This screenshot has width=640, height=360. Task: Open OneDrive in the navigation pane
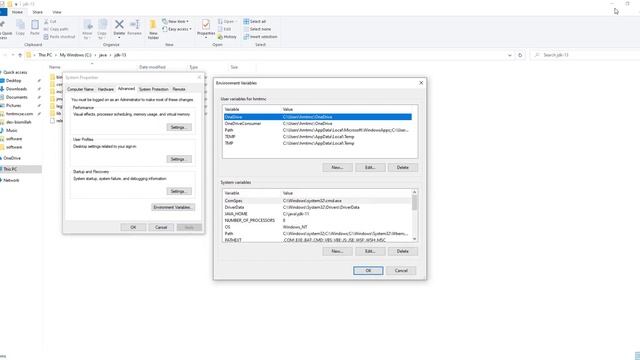(x=12, y=158)
